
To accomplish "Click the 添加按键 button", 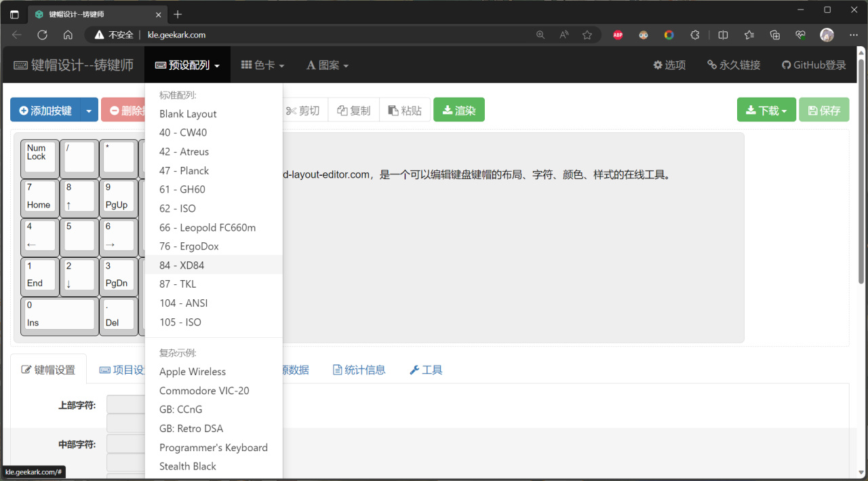I will (45, 110).
